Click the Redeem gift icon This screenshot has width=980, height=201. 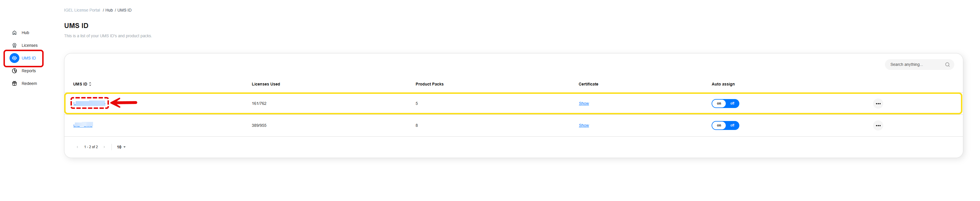(14, 83)
